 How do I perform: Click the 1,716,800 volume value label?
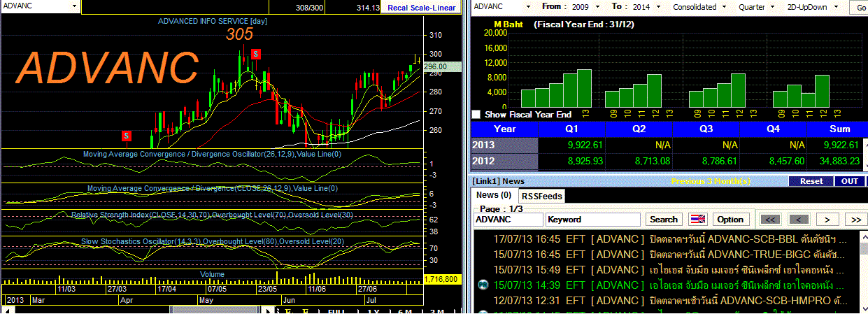point(441,279)
